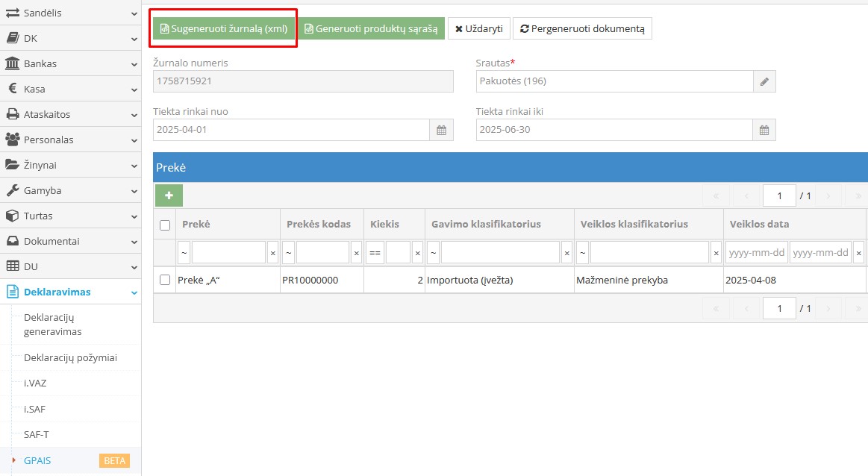Clear the Gavimo klasifikatorius filter
868x476 pixels.
(x=566, y=253)
